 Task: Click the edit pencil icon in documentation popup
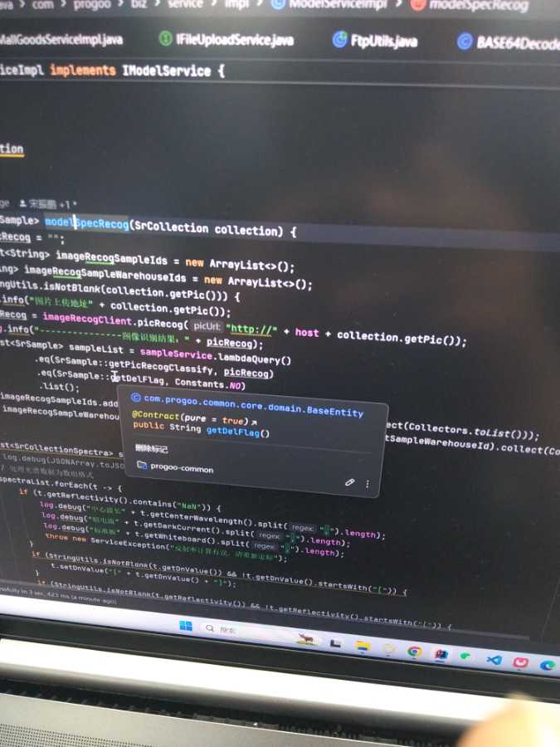point(349,481)
